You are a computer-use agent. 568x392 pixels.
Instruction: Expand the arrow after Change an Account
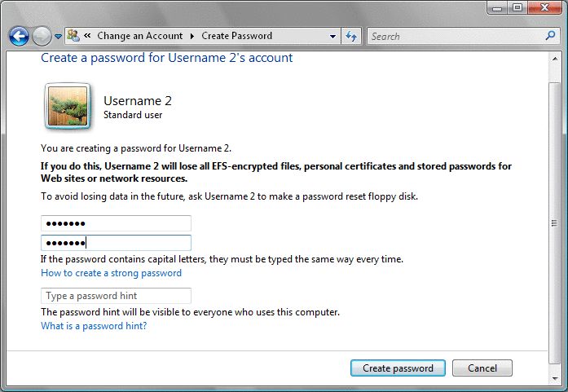[192, 36]
